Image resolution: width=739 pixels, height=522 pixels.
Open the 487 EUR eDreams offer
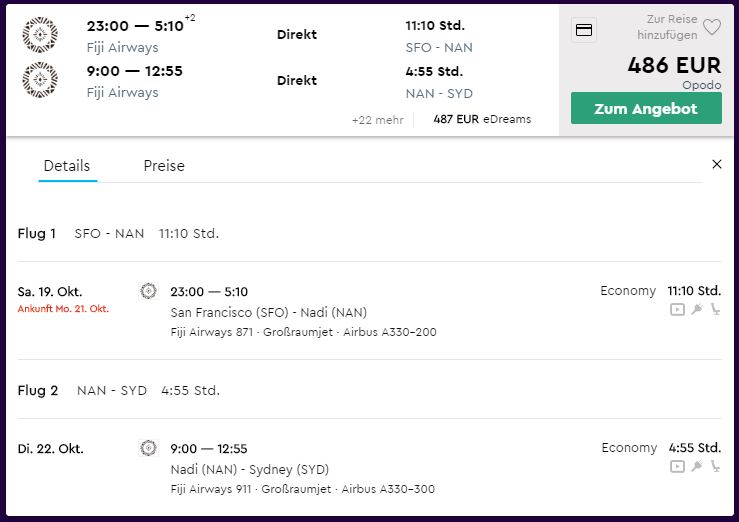pos(482,119)
